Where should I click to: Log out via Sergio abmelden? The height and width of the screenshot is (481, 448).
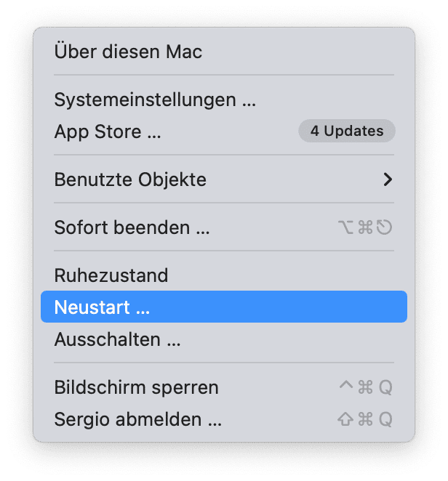tap(137, 419)
